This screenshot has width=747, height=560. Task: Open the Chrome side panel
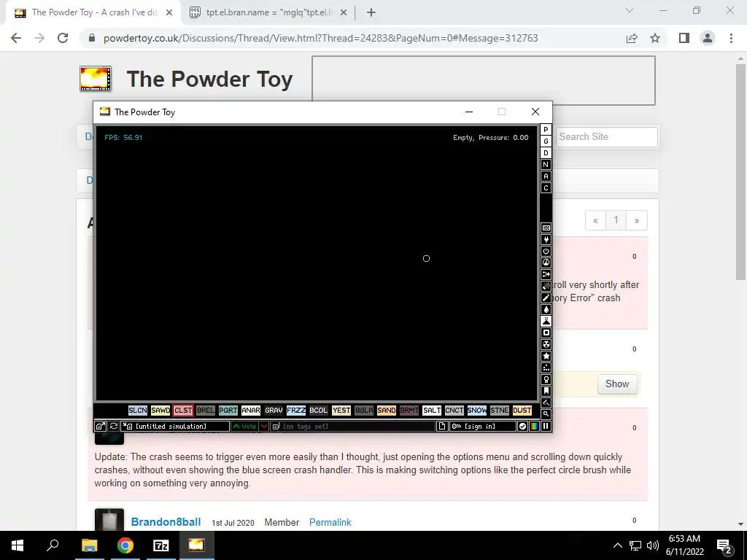coord(684,39)
